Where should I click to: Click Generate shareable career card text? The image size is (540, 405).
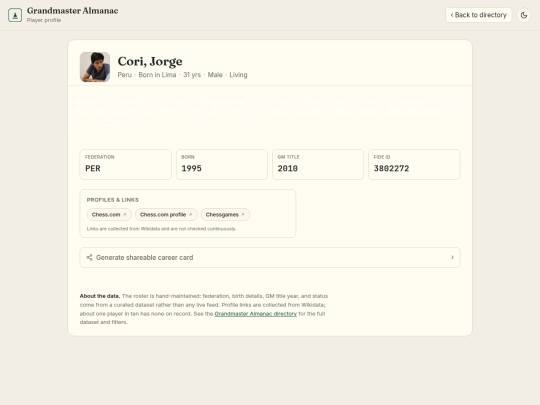tap(145, 257)
